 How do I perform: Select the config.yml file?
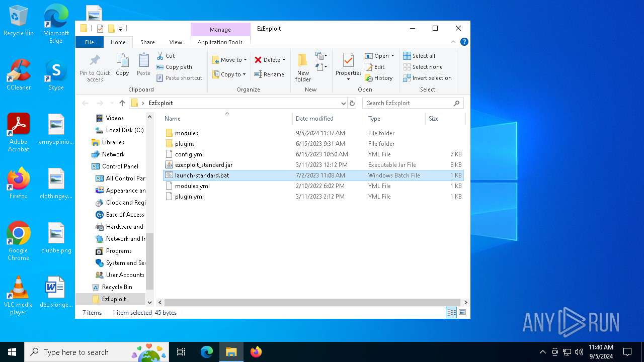coord(313,154)
